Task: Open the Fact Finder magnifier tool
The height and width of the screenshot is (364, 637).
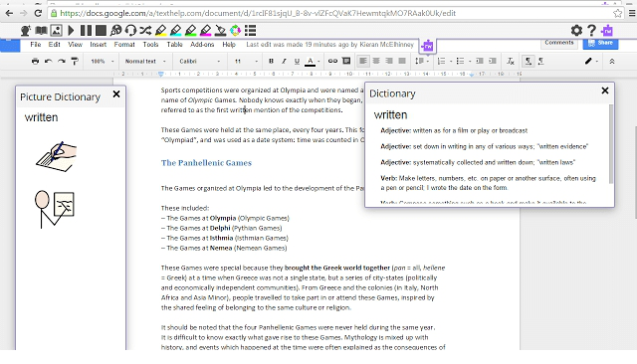Action: (x=115, y=31)
